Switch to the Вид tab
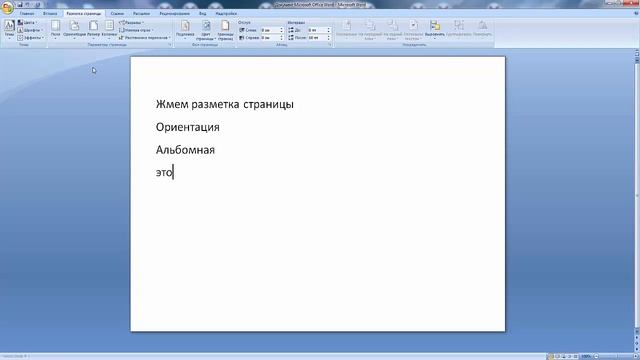The image size is (640, 360). click(202, 13)
